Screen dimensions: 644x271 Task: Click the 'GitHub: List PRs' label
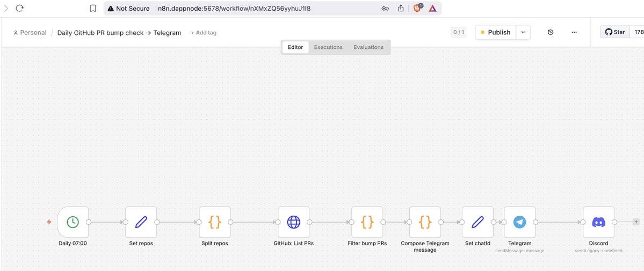pos(294,243)
